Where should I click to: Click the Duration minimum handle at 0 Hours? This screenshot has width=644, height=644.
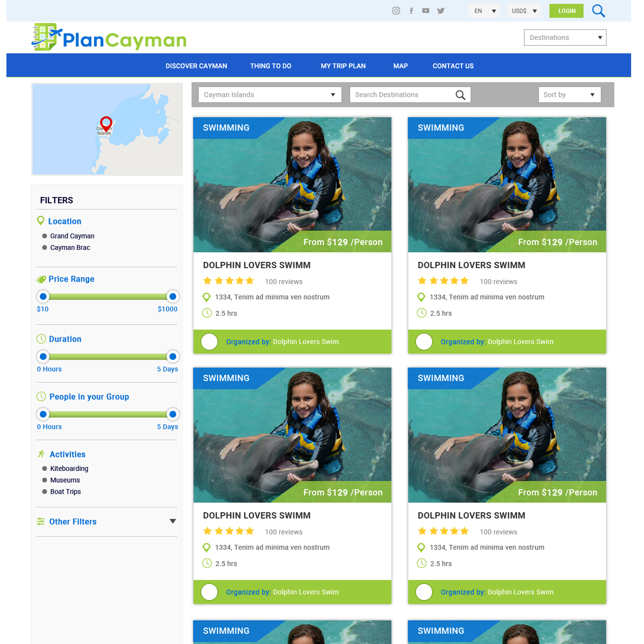[43, 356]
